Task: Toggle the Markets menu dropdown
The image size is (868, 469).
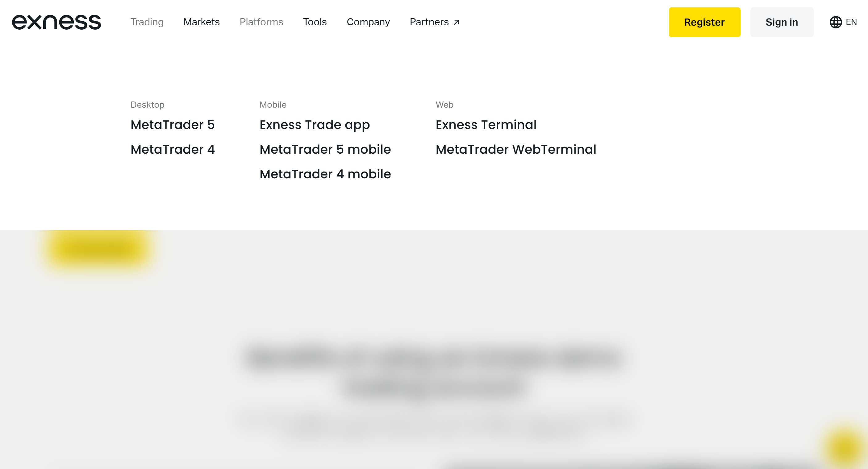Action: click(x=202, y=22)
